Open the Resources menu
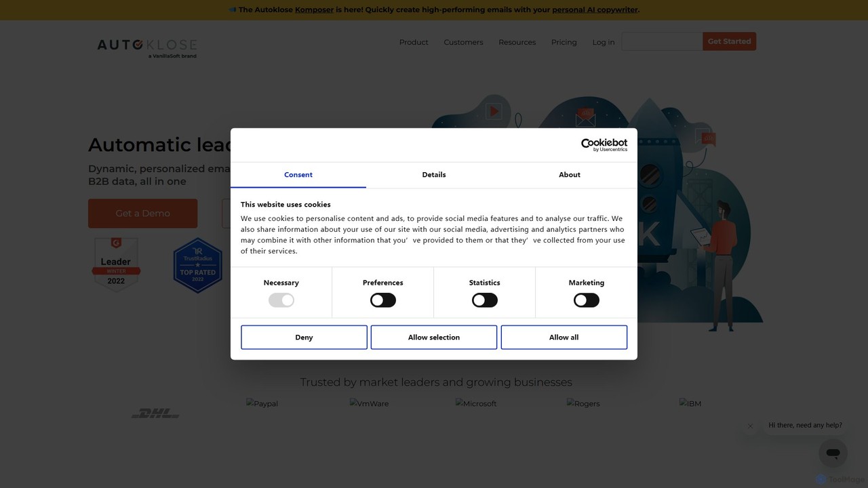This screenshot has height=488, width=868. 517,42
